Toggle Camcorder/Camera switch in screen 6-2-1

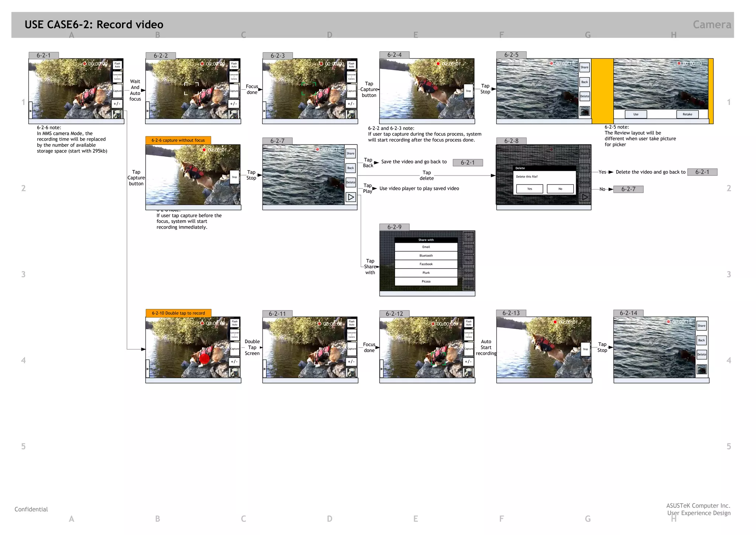coord(117,77)
